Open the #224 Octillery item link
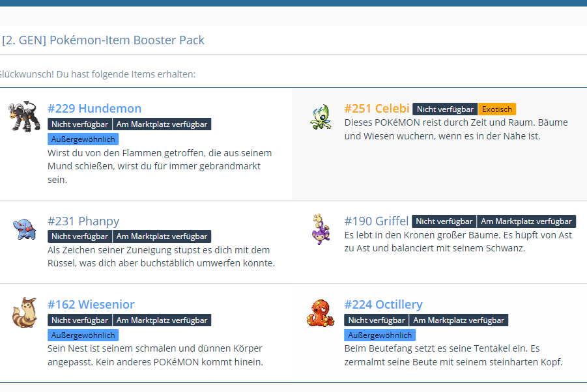The image size is (587, 392). [x=383, y=305]
